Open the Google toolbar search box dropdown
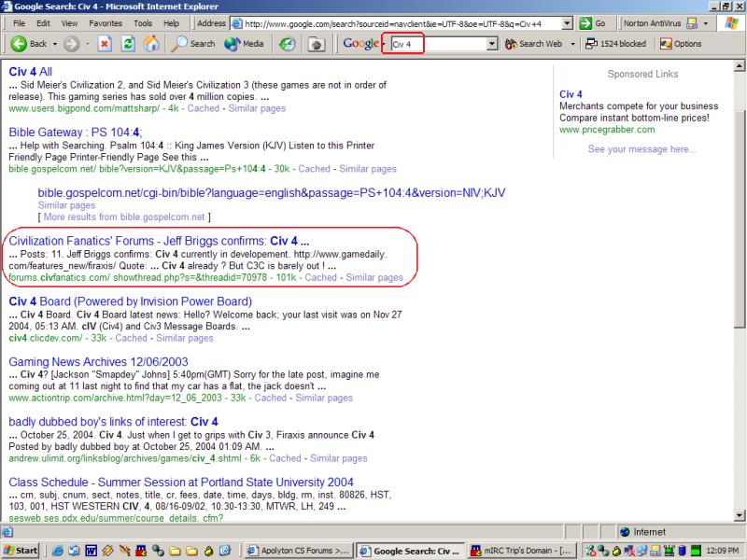 492,44
